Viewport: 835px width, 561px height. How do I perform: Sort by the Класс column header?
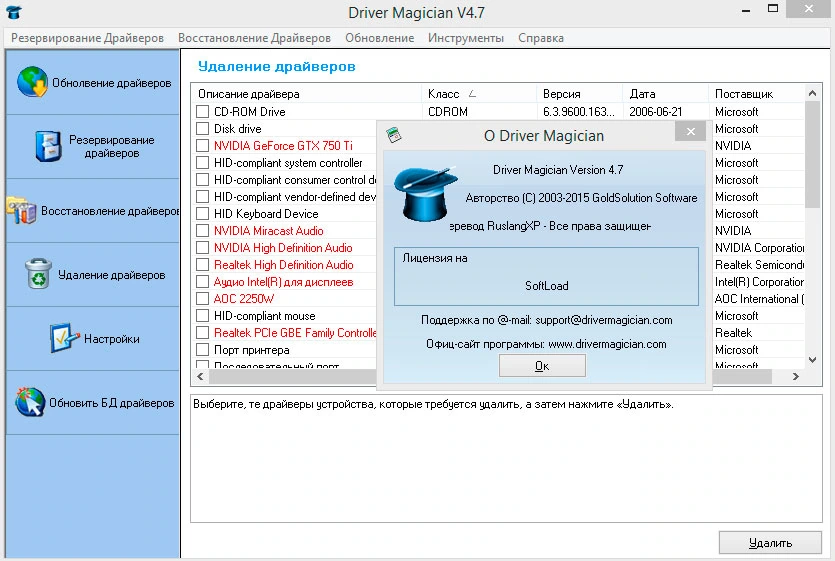(479, 94)
